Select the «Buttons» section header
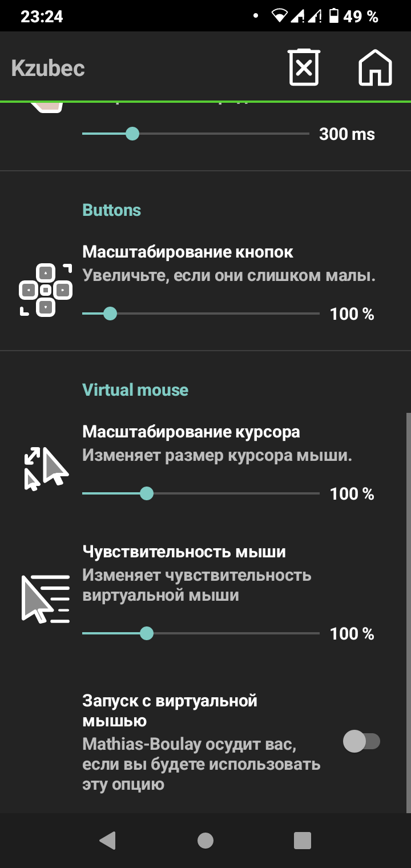 click(112, 210)
